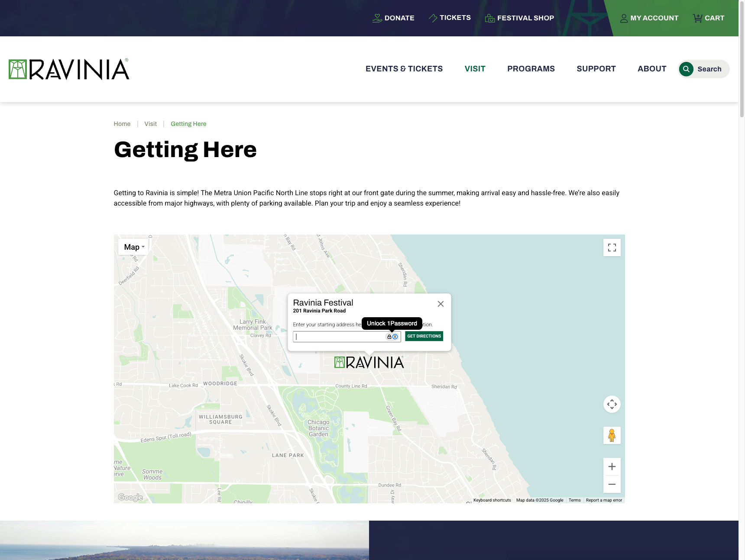Click the 201 Ravinia Park Road address
This screenshot has height=560, width=745.
point(319,311)
